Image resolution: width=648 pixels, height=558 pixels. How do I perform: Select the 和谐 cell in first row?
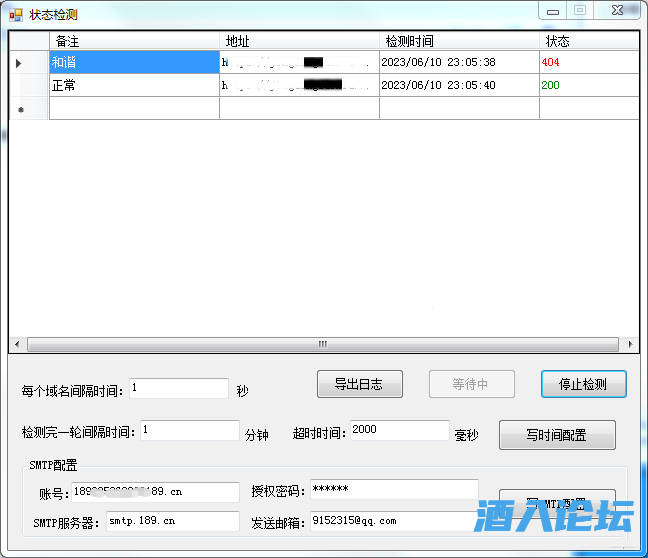pyautogui.click(x=134, y=62)
